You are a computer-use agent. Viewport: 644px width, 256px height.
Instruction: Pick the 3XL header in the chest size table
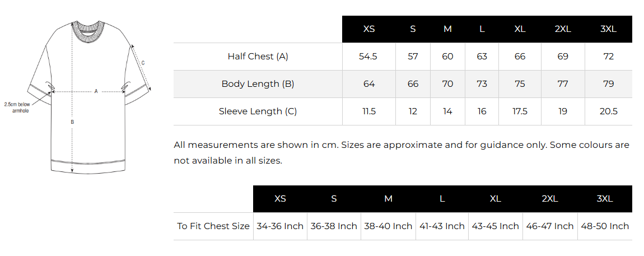(x=605, y=199)
